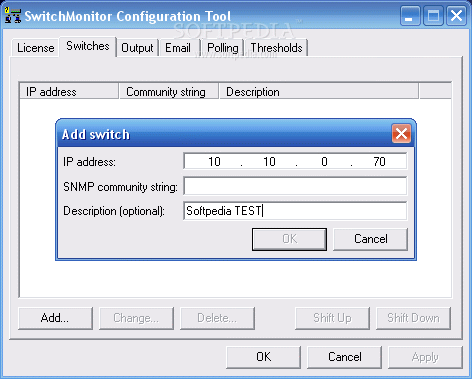Viewport: 472px width, 379px height.
Task: Click the Delete... button
Action: 217,318
